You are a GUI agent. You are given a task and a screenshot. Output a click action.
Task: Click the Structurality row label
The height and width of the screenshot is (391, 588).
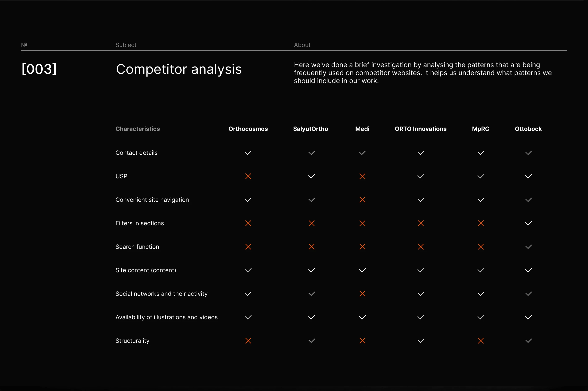(x=132, y=341)
